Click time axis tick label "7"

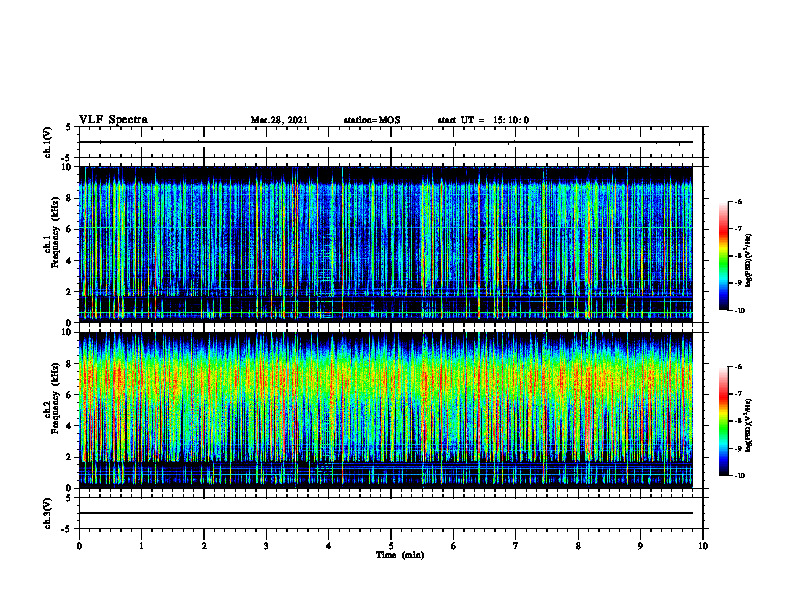click(516, 546)
